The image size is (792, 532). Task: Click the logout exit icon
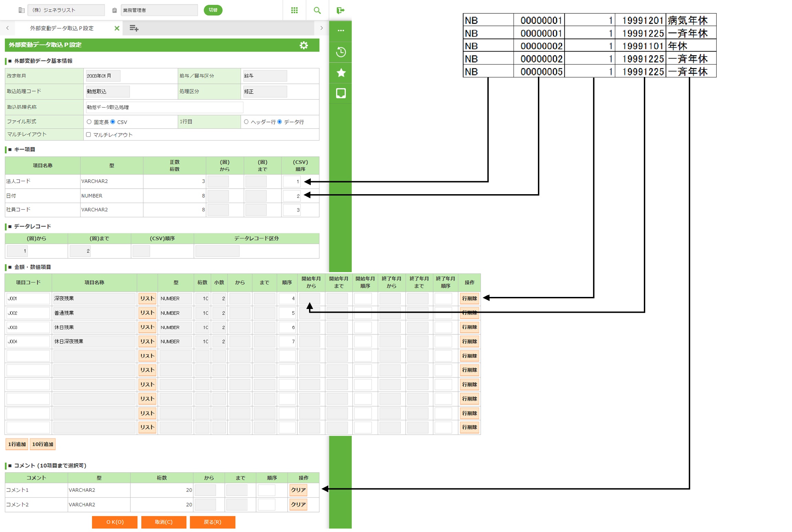coord(340,10)
